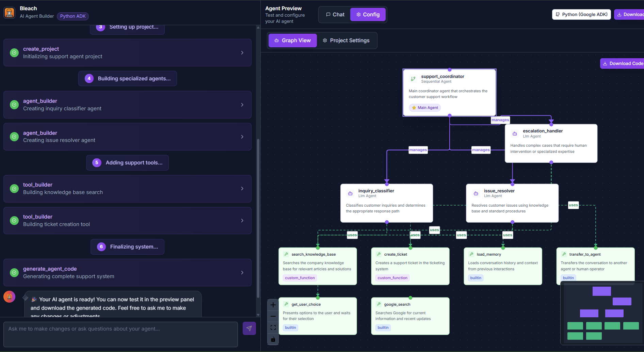Click the transfer_to_agent node title
The height and width of the screenshot is (352, 644).
(x=585, y=254)
